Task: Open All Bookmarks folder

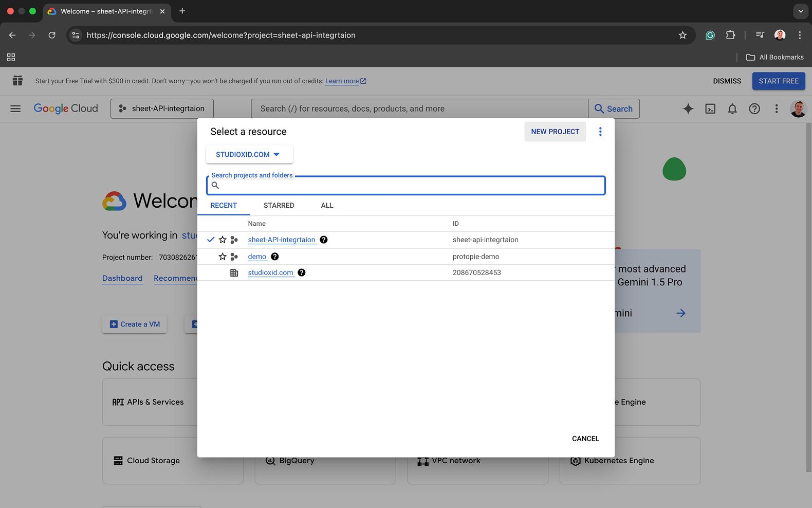Action: coord(775,57)
